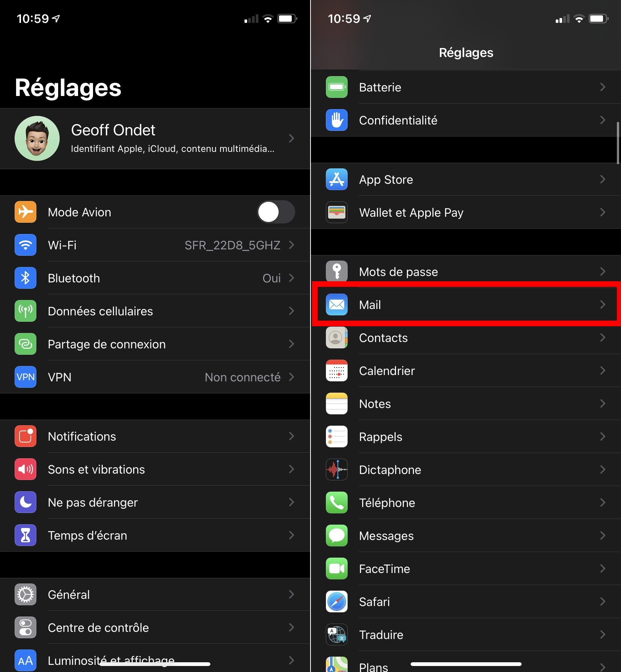Tap the Contacts app icon
This screenshot has width=621, height=672.
click(x=337, y=337)
